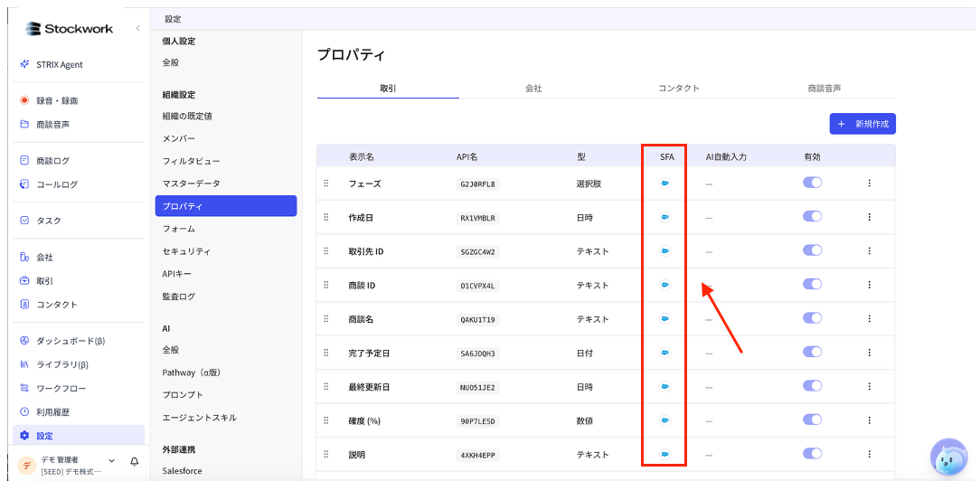Click the API name 4XKH4EPP
Image resolution: width=980 pixels, height=481 pixels.
(478, 455)
